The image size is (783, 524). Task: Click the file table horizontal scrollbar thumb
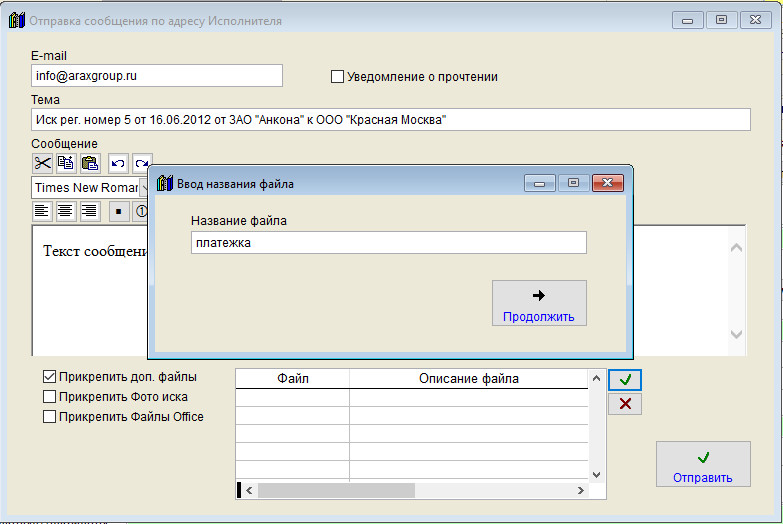(336, 491)
